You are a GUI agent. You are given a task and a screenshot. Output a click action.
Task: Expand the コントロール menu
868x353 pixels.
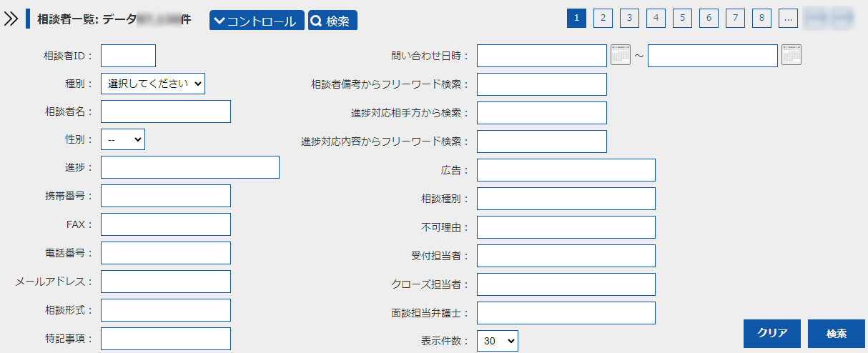tap(257, 21)
